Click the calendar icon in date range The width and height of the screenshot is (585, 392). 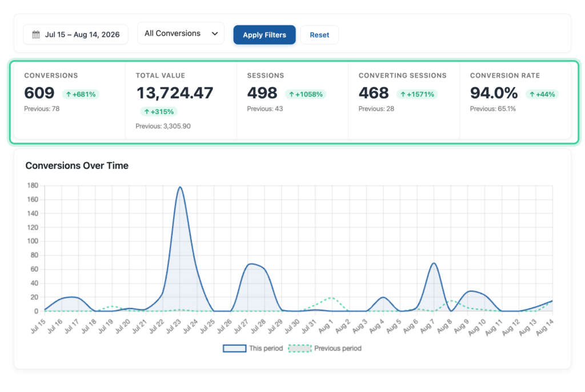point(36,35)
